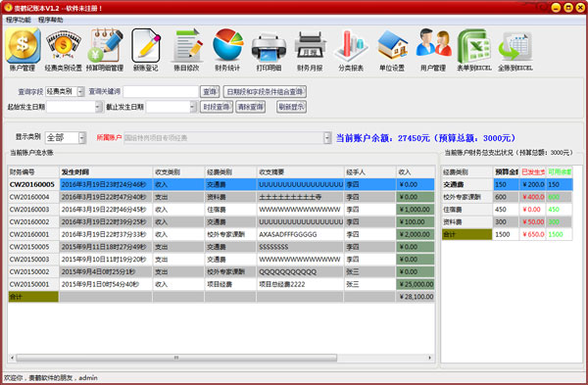Viewport: 588px width, 385px height.
Task: Open 账目修改 document edit icon
Action: 186,46
